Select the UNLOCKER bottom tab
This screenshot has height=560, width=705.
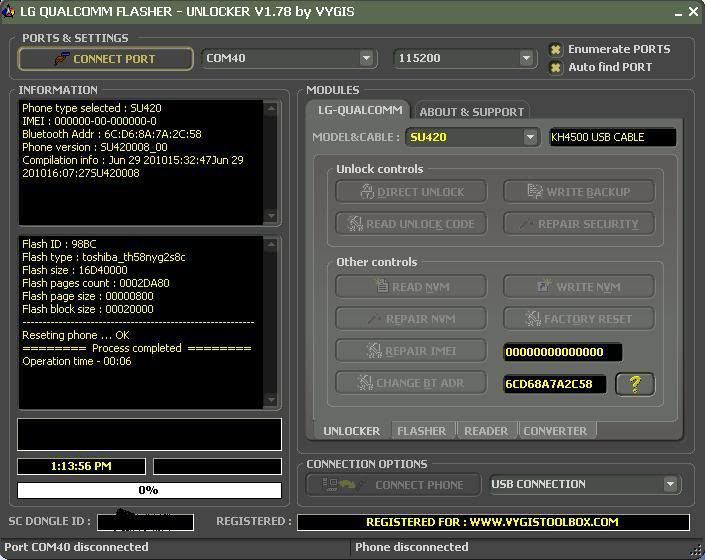click(351, 431)
